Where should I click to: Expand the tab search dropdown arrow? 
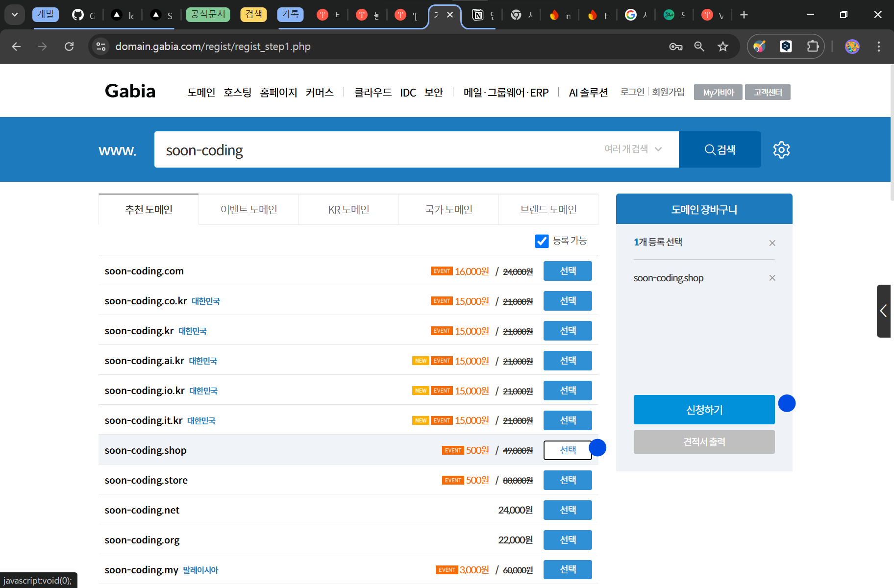pos(15,15)
